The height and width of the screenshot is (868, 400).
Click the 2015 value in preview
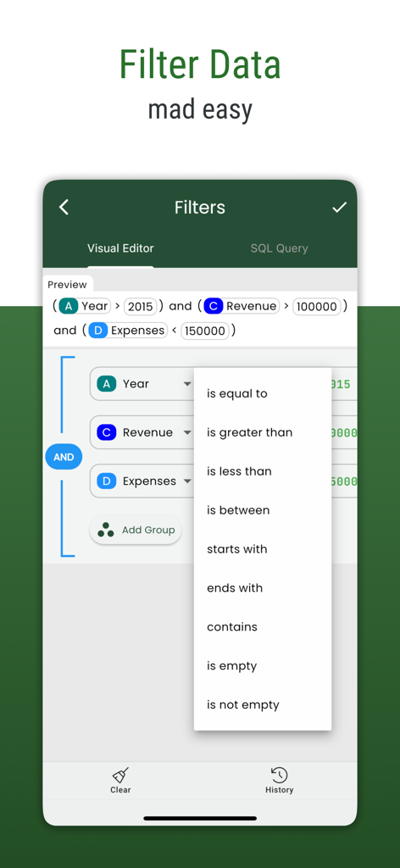coord(141,307)
